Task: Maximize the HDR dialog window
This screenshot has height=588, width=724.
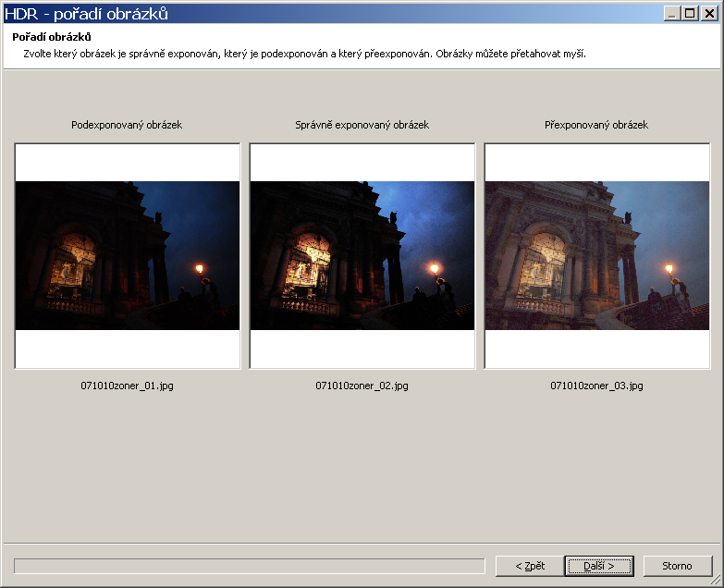Action: (x=690, y=14)
